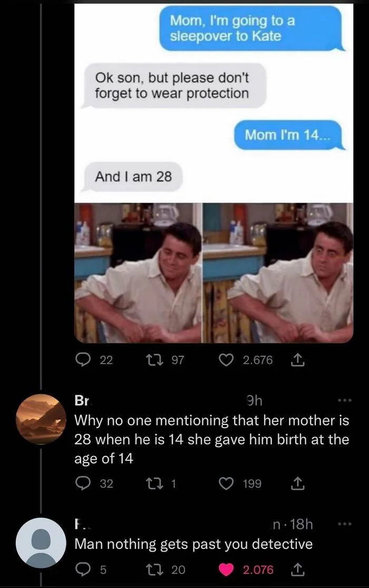Click the share icon under the main tweet
This screenshot has height=588, width=369.
[297, 360]
